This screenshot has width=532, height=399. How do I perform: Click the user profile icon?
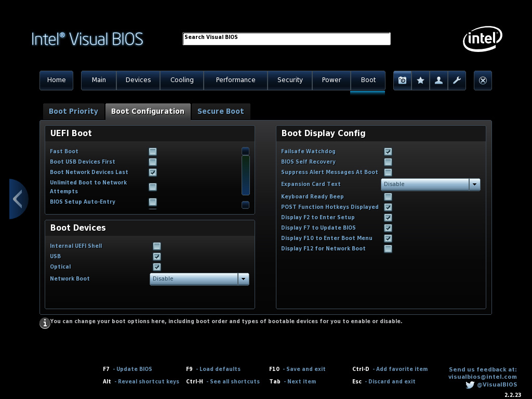[438, 81]
